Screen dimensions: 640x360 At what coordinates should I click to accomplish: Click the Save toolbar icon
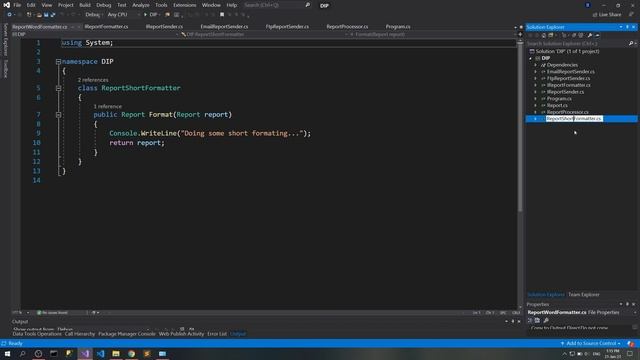(x=46, y=15)
